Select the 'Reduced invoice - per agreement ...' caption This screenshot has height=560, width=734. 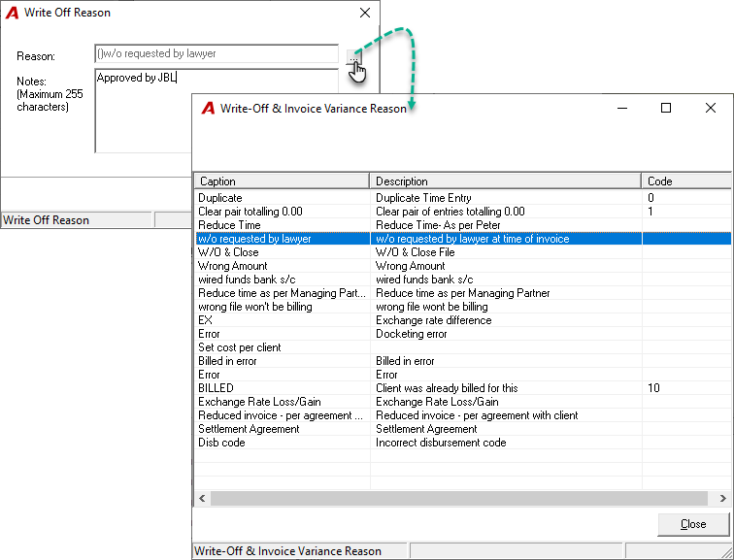[280, 415]
